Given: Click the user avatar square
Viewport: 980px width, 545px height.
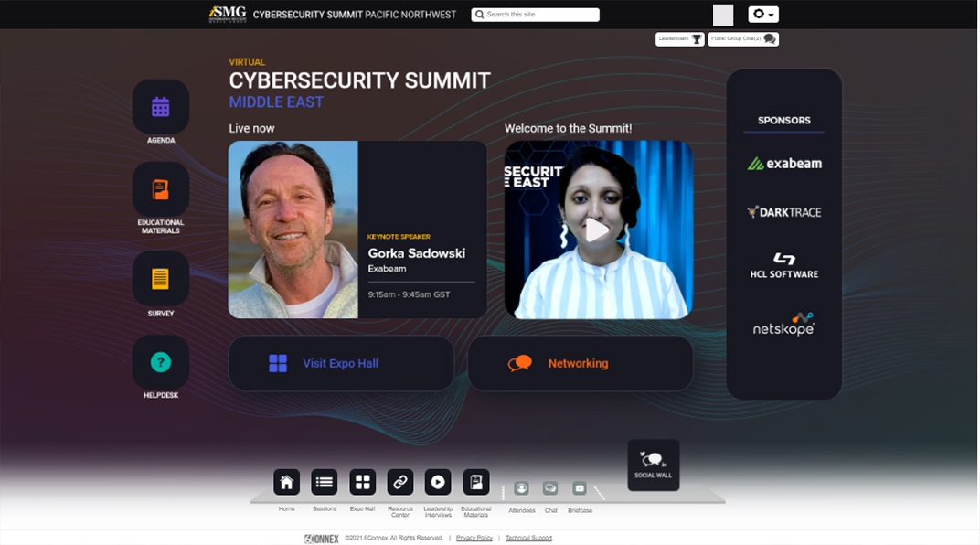Looking at the screenshot, I should 723,15.
